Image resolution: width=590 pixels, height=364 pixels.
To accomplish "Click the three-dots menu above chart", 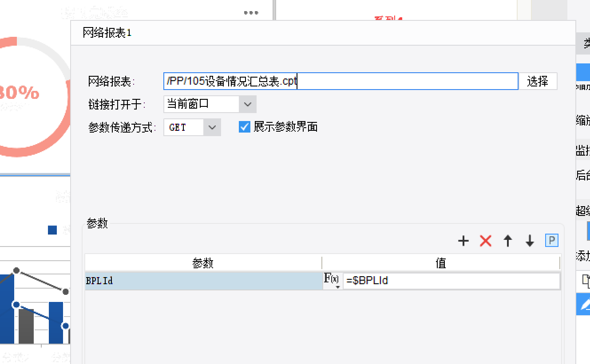I will pyautogui.click(x=251, y=13).
